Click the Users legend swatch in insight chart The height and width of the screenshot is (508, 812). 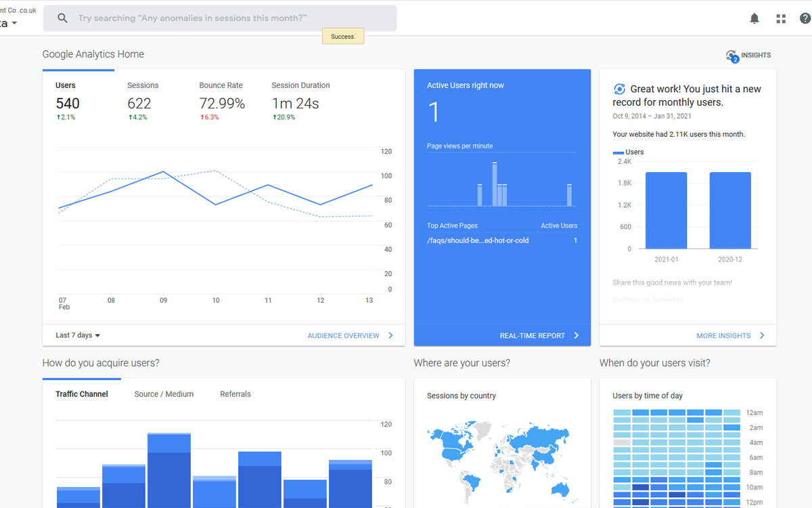618,152
